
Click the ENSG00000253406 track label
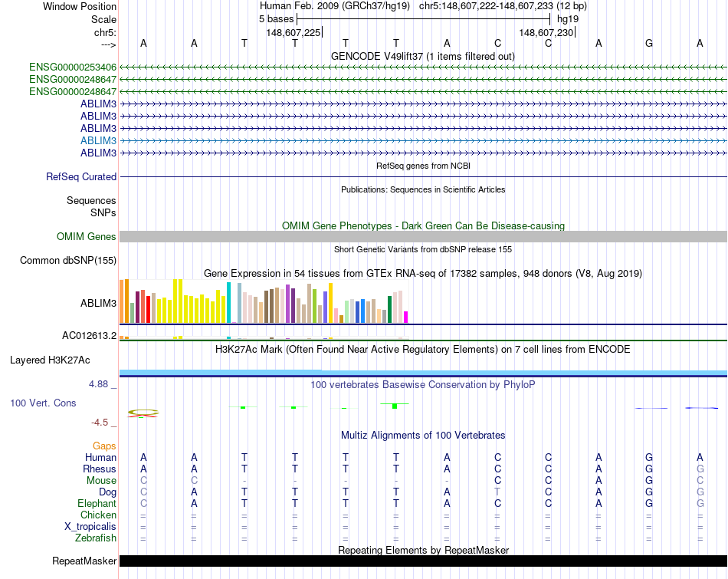tap(73, 67)
